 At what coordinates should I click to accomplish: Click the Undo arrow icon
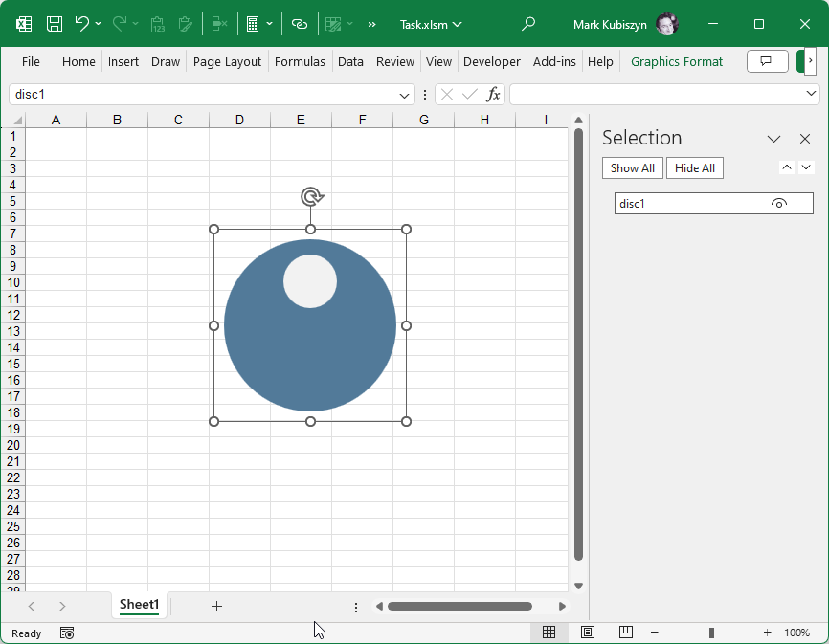[x=82, y=24]
